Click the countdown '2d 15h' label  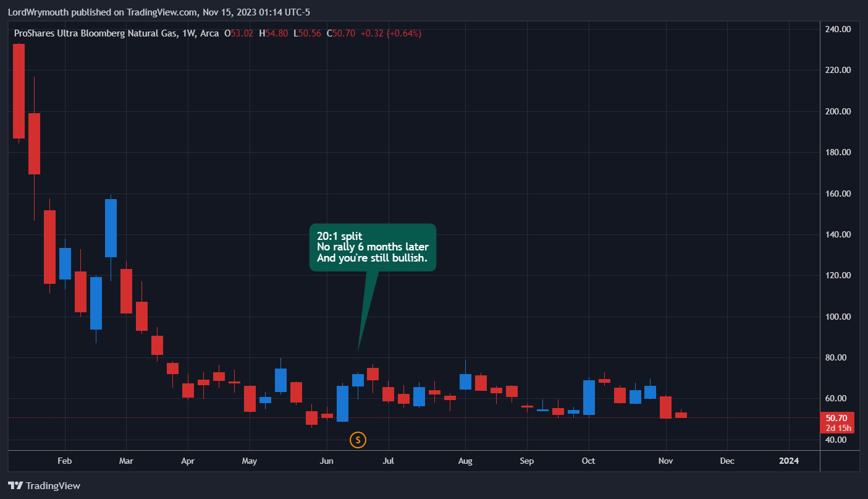point(840,428)
